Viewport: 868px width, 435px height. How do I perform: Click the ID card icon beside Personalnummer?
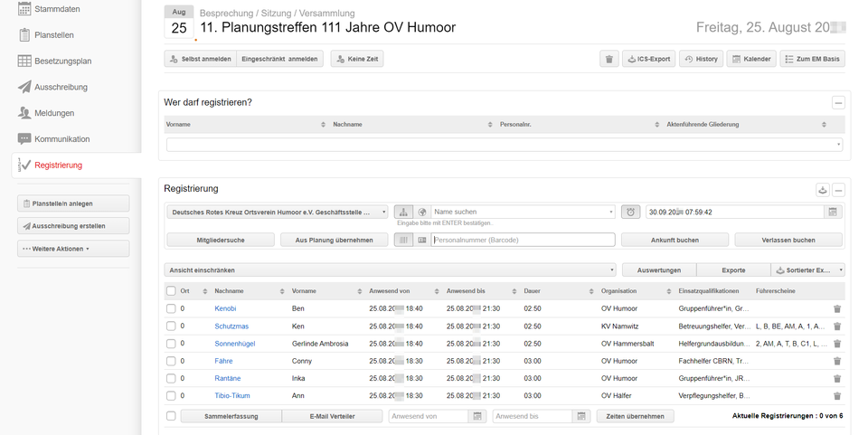tap(422, 240)
